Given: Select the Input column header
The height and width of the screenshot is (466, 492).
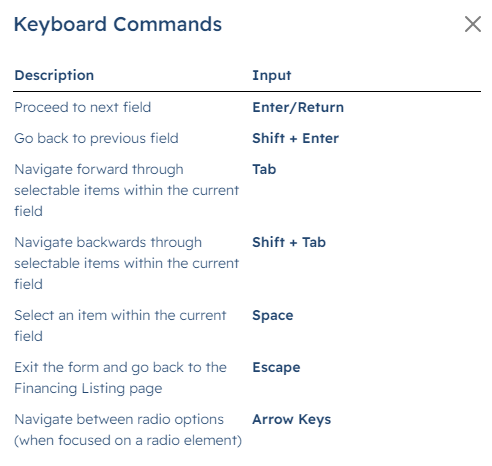Looking at the screenshot, I should [x=272, y=75].
